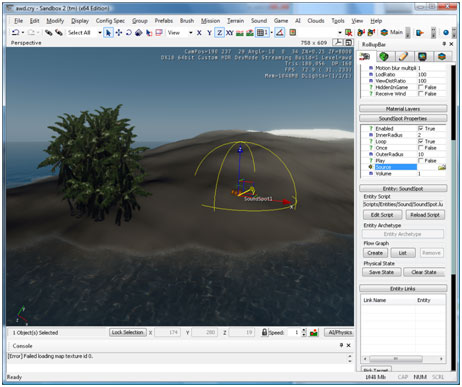462x387 pixels.
Task: Toggle the Loop checkbox
Action: tap(421, 141)
